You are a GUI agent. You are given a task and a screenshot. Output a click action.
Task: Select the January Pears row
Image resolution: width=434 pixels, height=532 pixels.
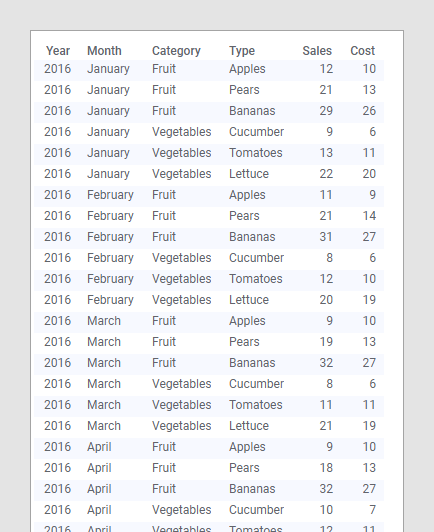click(x=209, y=92)
